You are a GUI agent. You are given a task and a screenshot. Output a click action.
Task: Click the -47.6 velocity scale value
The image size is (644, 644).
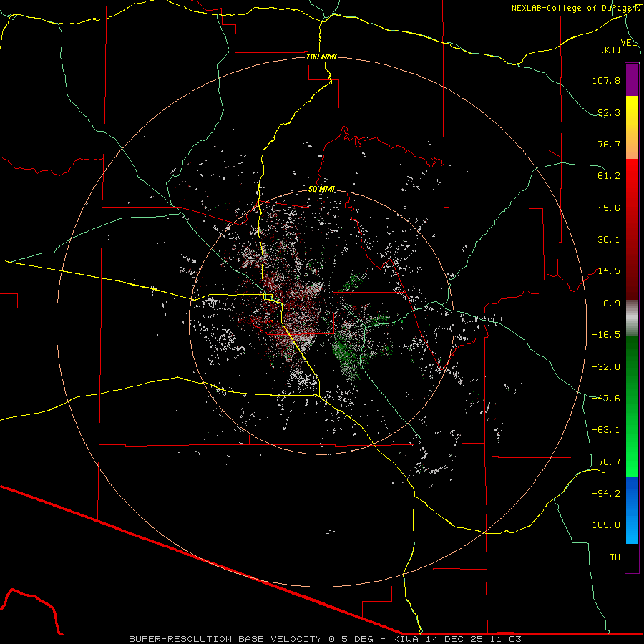coord(606,399)
